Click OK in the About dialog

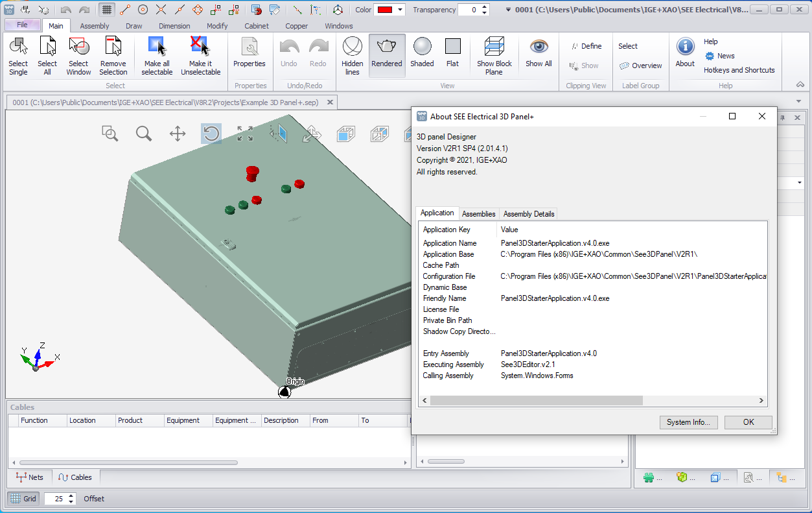pos(748,422)
